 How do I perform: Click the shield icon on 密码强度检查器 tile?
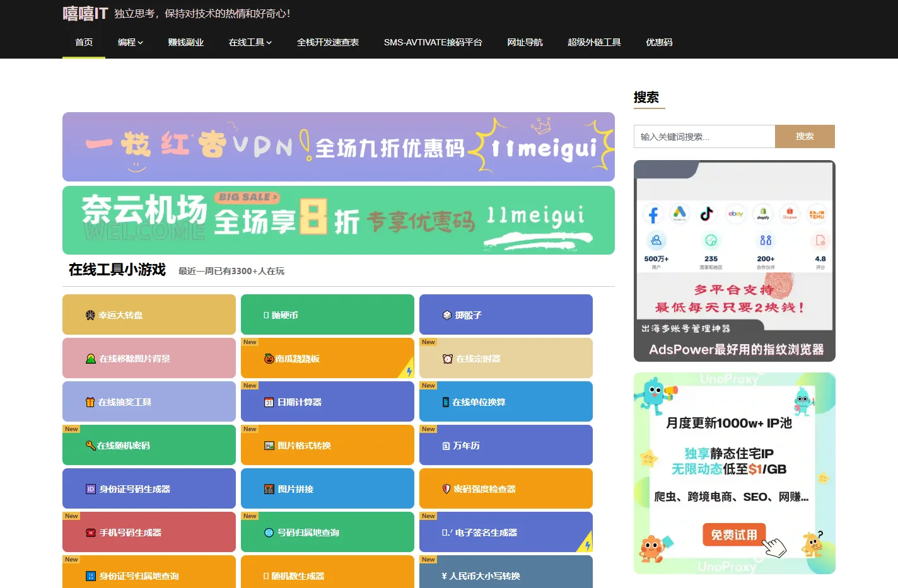(x=446, y=489)
